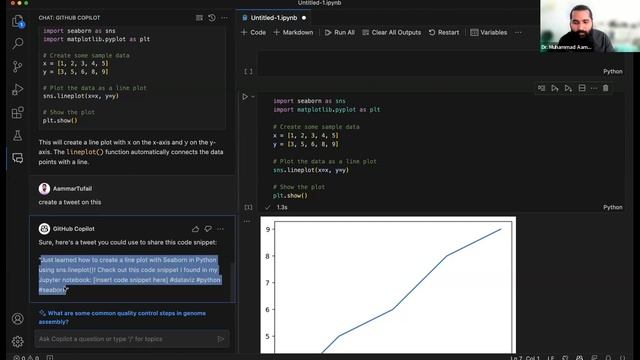Open cell output more actions ellipsis
The height and width of the screenshot is (360, 640).
pyautogui.click(x=247, y=221)
